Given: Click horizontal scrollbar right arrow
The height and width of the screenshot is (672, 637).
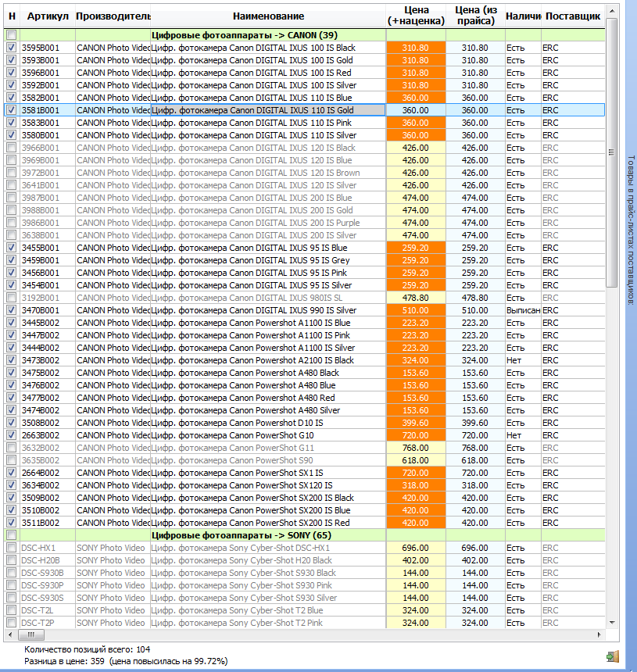Looking at the screenshot, I should click(x=599, y=634).
